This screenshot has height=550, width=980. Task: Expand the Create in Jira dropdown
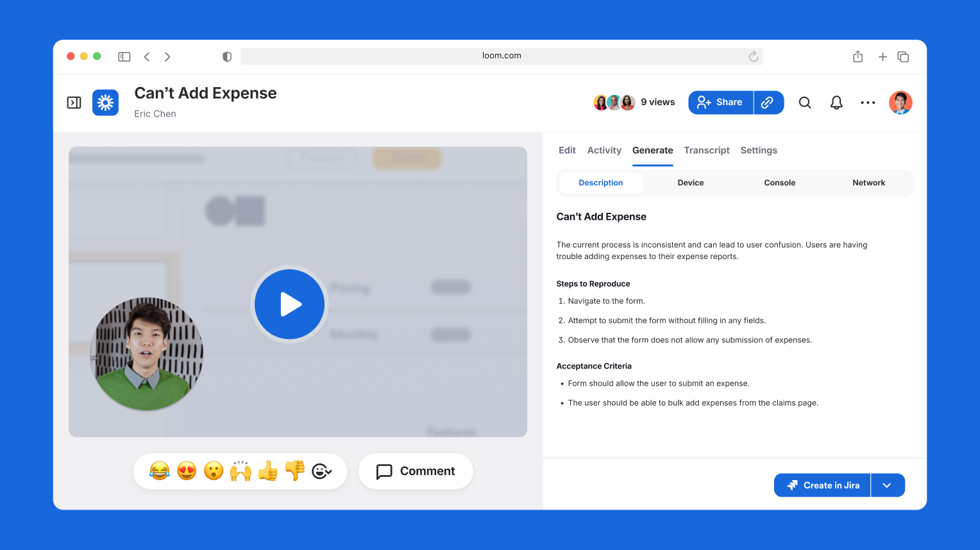[888, 485]
